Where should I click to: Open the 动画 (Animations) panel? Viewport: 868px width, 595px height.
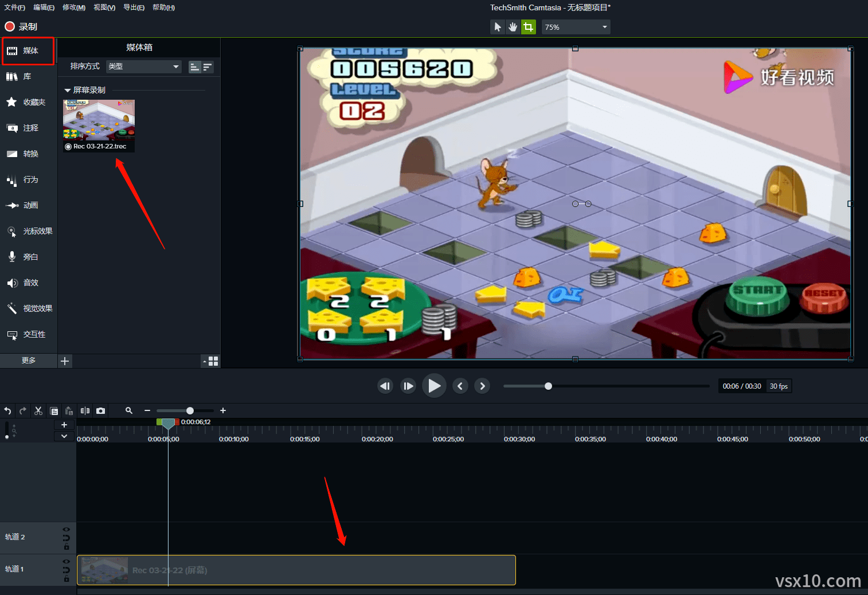click(x=28, y=206)
